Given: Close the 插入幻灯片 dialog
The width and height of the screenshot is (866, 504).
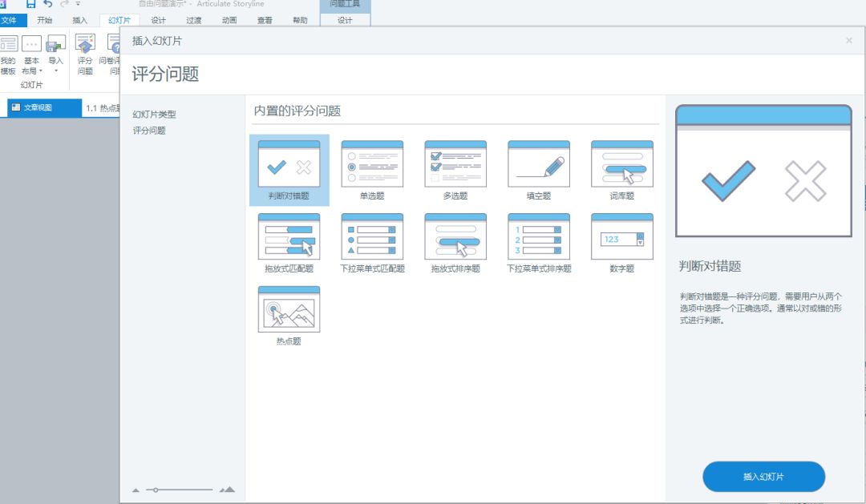Looking at the screenshot, I should [x=849, y=40].
